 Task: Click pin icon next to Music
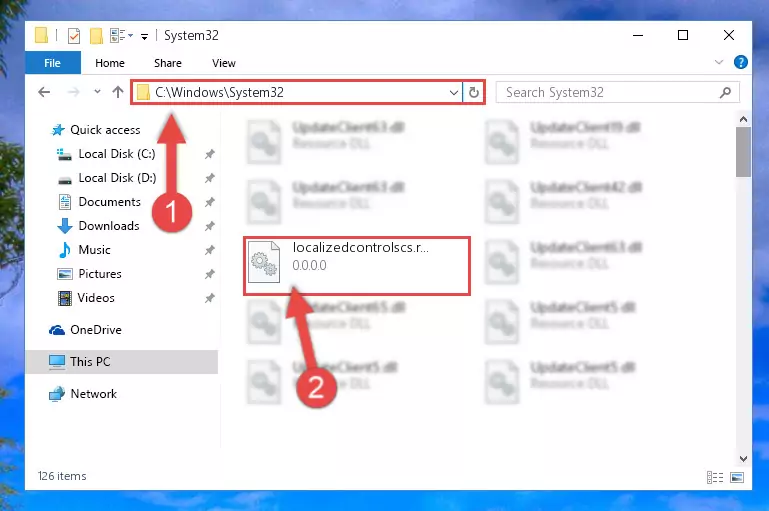pos(209,250)
